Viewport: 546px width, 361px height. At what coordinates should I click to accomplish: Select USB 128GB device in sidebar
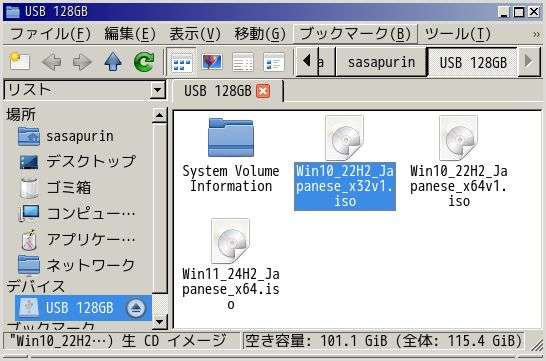tap(83, 308)
